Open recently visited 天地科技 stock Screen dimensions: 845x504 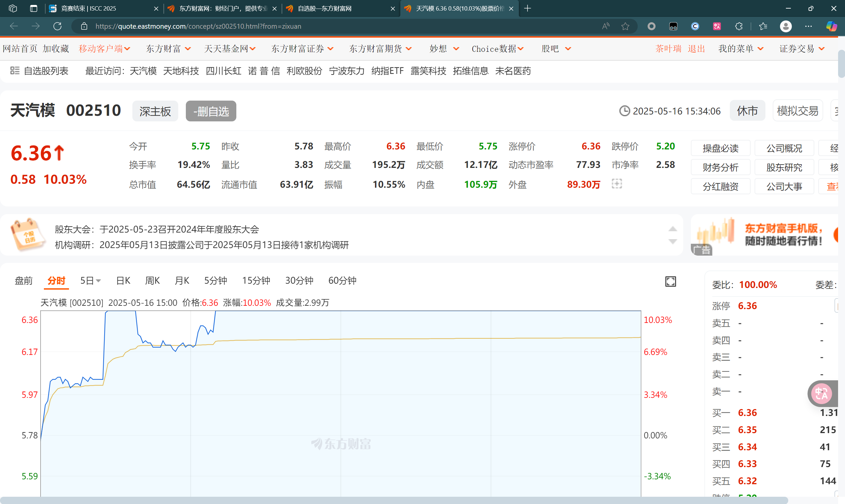(181, 71)
